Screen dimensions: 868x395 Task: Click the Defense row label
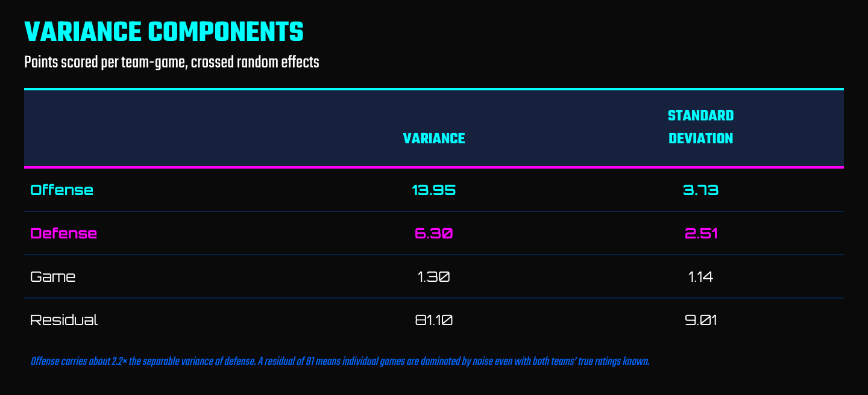pyautogui.click(x=64, y=234)
